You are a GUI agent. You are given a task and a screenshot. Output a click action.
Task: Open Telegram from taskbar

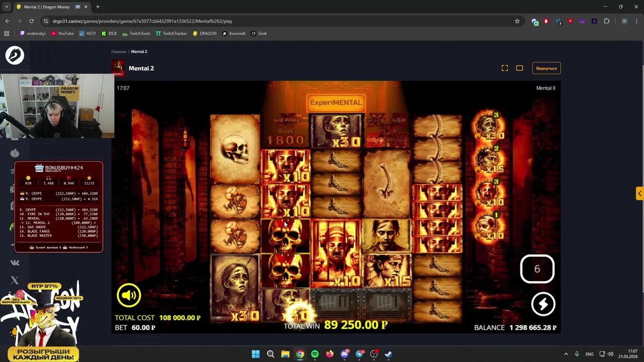tap(359, 354)
